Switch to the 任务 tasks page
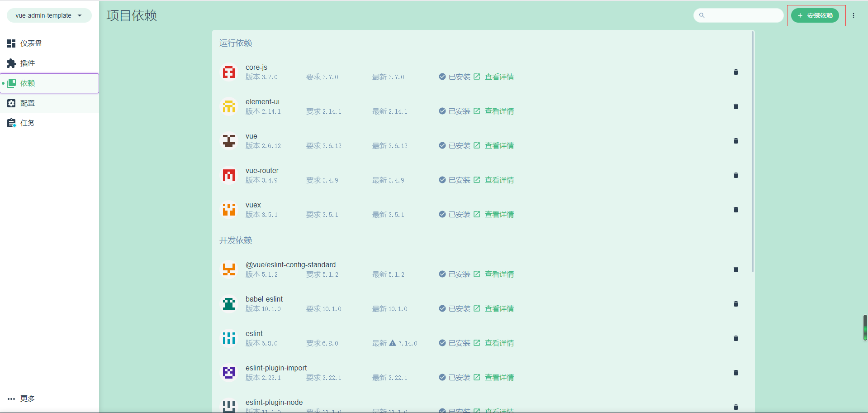The height and width of the screenshot is (413, 868). 49,123
